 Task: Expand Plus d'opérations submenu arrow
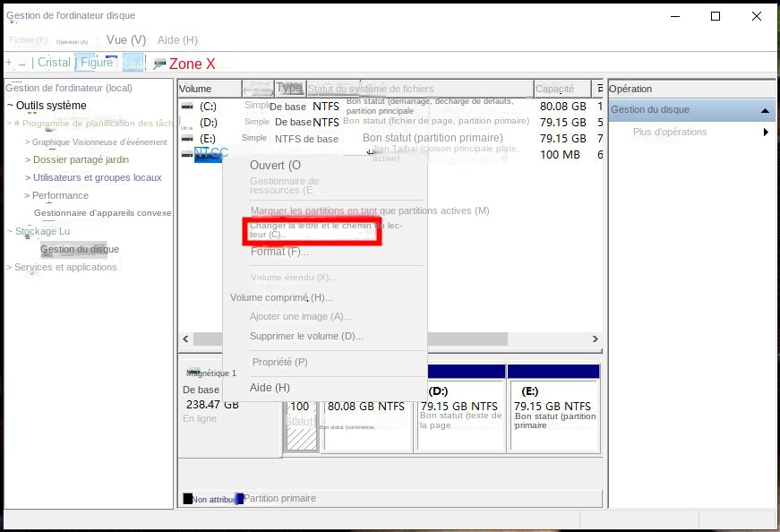[x=766, y=133]
